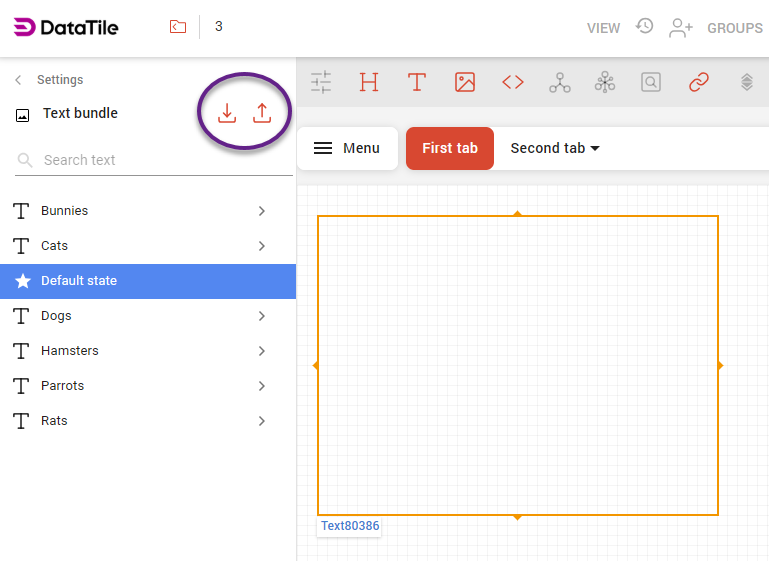Expand the Hamsters item chevron

pyautogui.click(x=262, y=351)
